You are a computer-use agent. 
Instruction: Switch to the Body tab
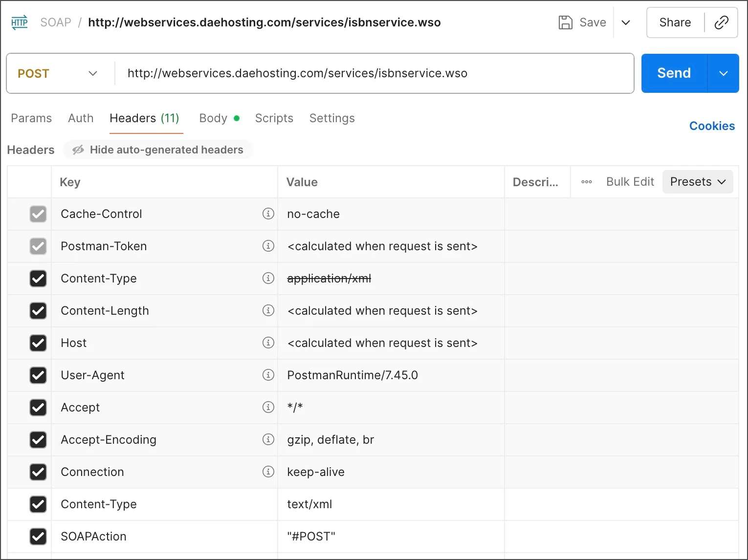[x=219, y=118]
